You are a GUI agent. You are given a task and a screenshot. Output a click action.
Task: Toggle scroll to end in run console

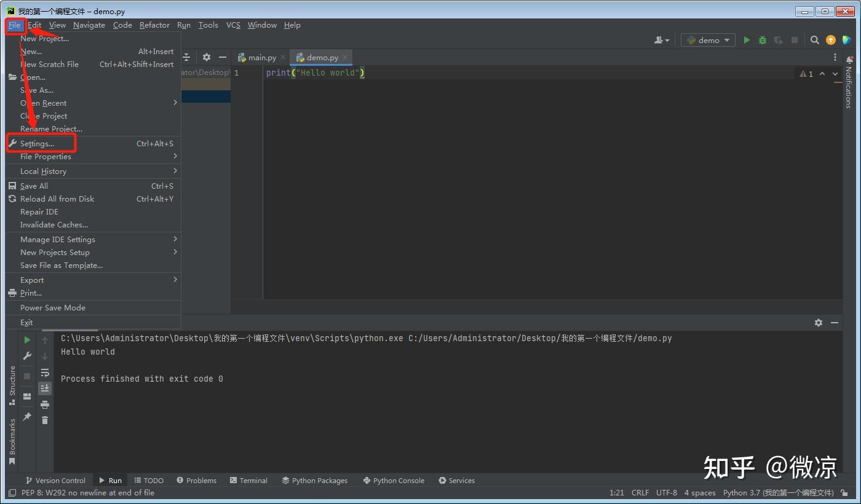point(45,388)
